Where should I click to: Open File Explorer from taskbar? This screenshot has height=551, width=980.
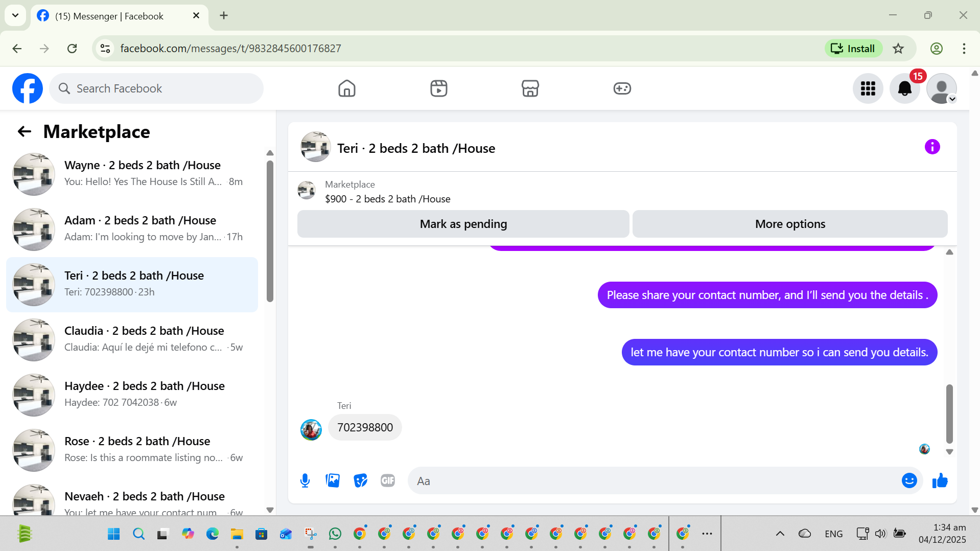[237, 534]
